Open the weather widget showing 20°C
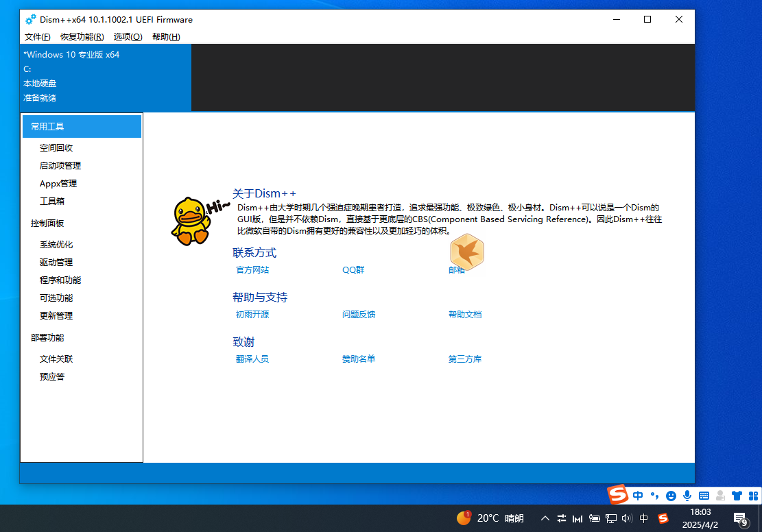This screenshot has width=762, height=532. point(490,518)
